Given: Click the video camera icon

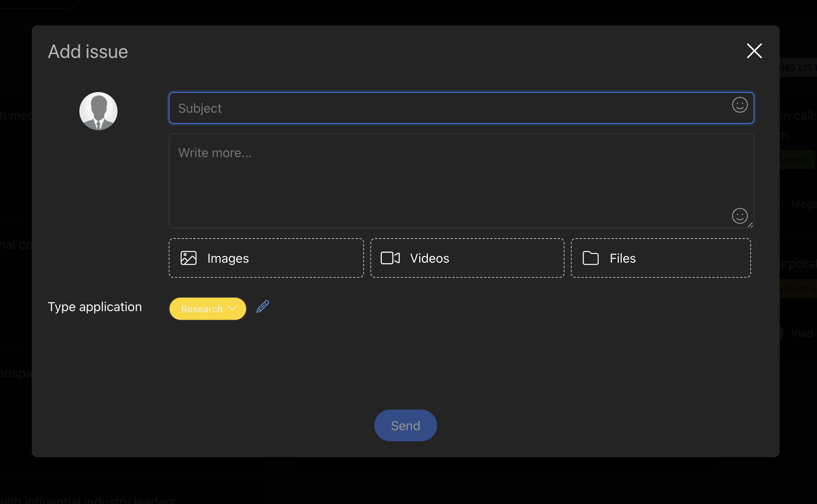Looking at the screenshot, I should point(390,258).
